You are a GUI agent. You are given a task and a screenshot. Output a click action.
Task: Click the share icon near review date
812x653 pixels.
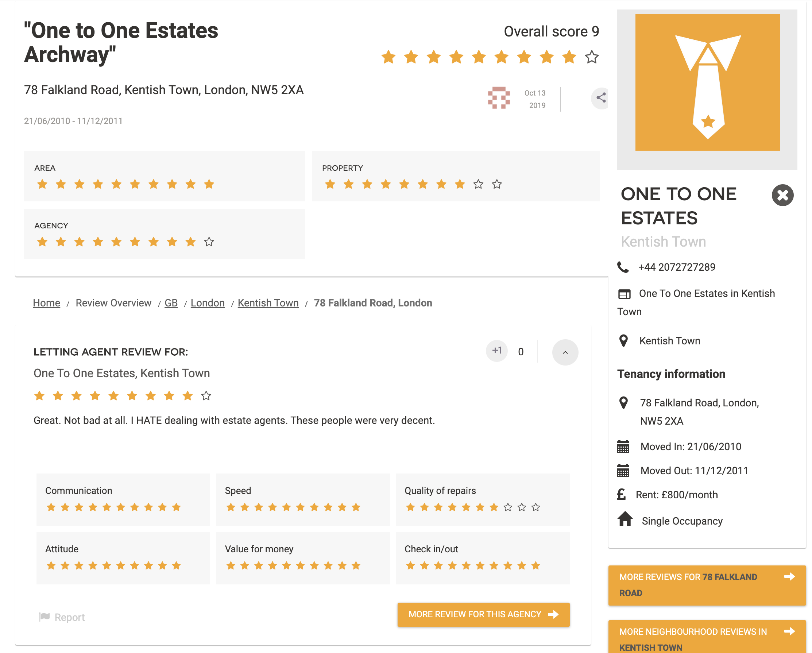[x=601, y=98]
